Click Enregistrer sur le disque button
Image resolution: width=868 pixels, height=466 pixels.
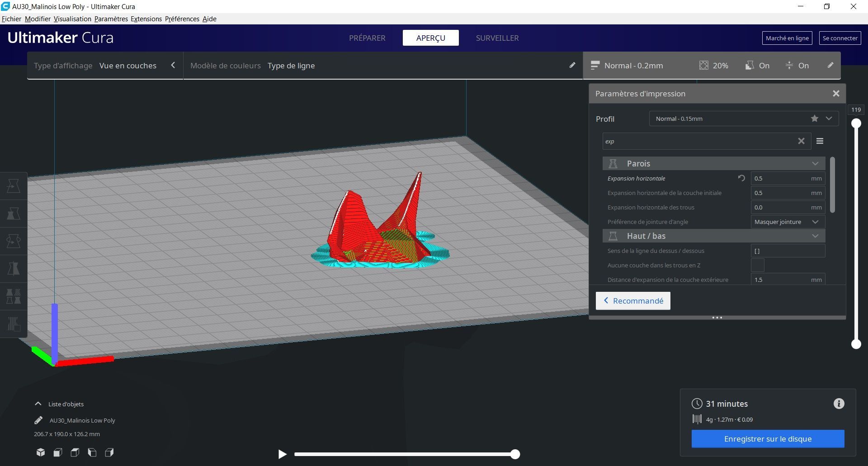pos(768,439)
